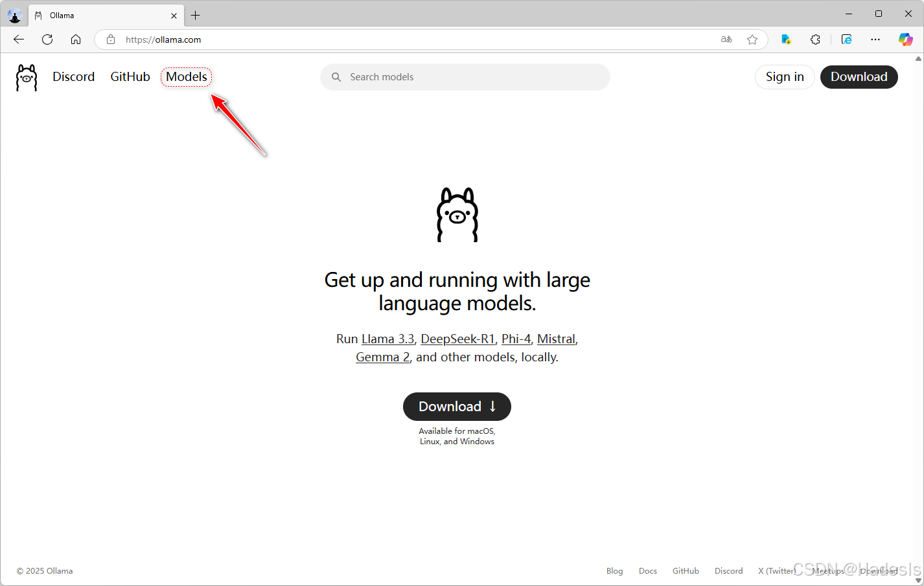The image size is (924, 586).
Task: Add page to favorites star icon
Action: (x=752, y=39)
